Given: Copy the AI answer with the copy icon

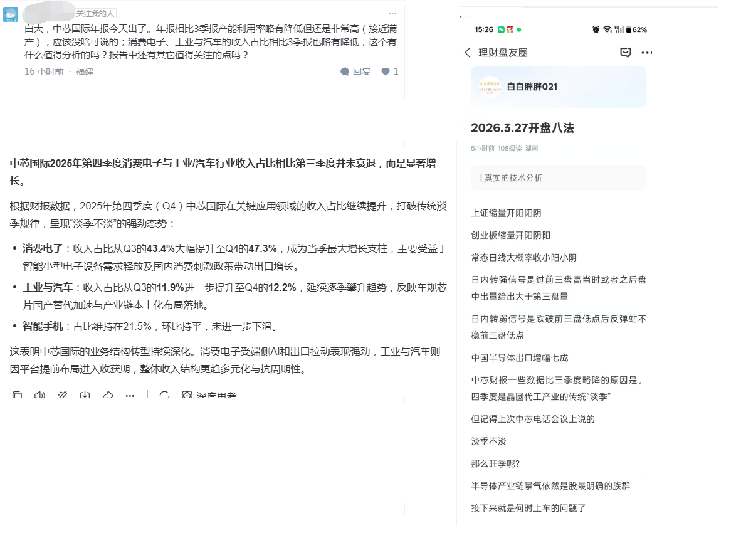Looking at the screenshot, I should [x=18, y=395].
